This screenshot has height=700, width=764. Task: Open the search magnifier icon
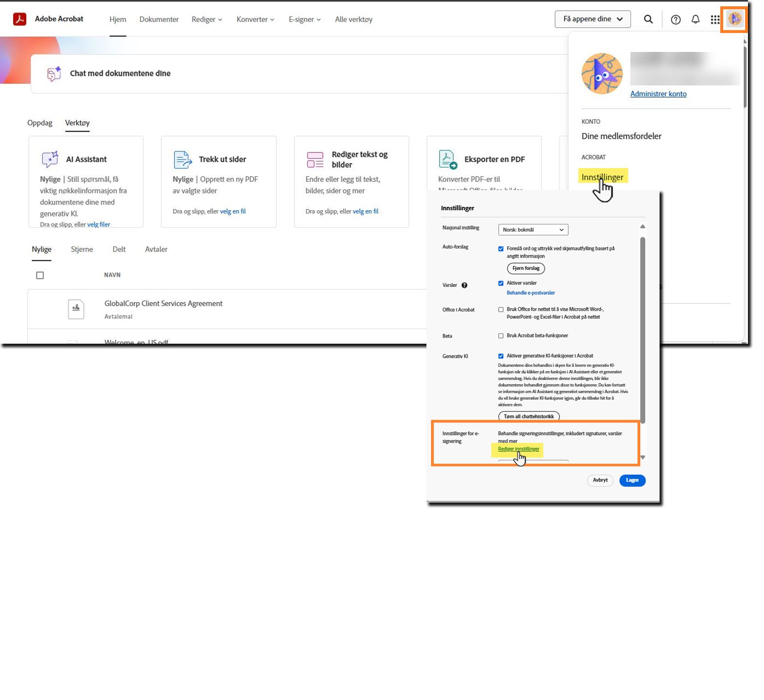point(648,19)
